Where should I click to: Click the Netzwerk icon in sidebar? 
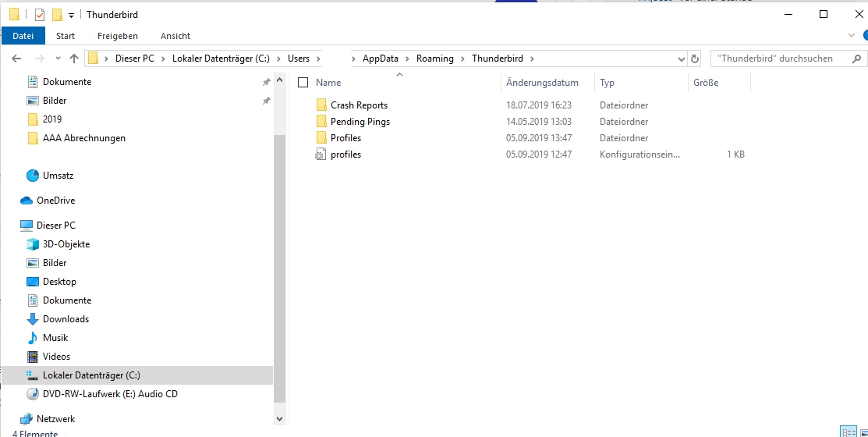[x=27, y=419]
